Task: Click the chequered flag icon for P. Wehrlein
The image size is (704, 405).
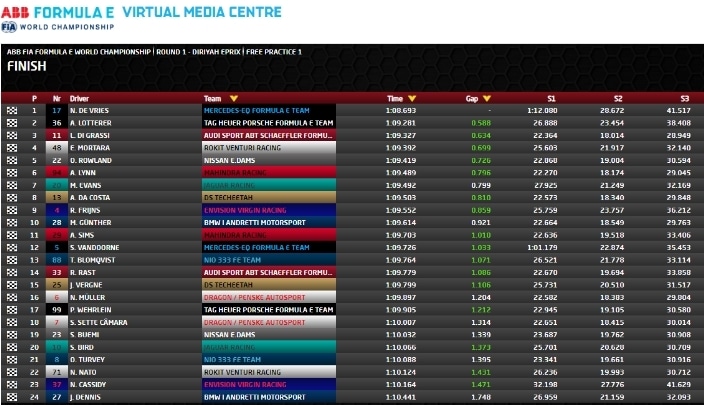Action: tap(12, 310)
